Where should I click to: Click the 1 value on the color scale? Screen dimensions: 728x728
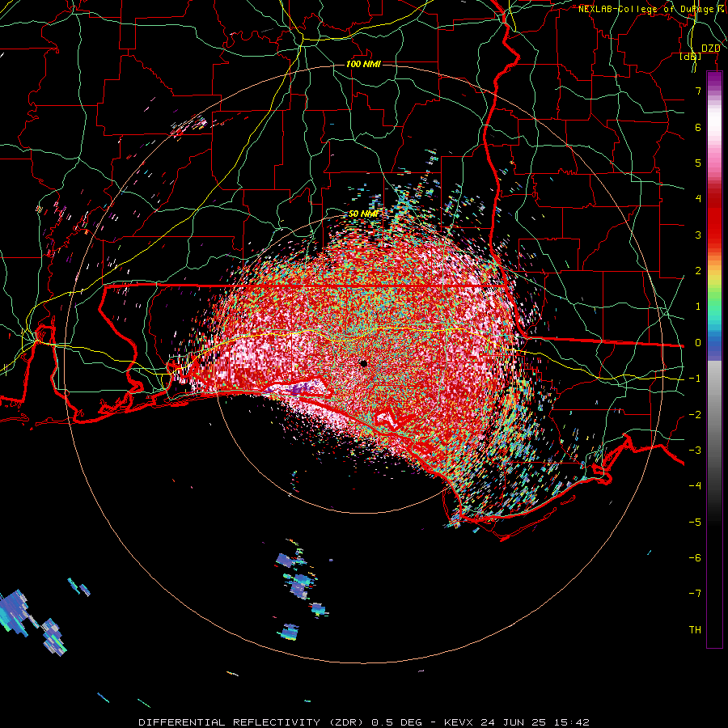pos(698,307)
